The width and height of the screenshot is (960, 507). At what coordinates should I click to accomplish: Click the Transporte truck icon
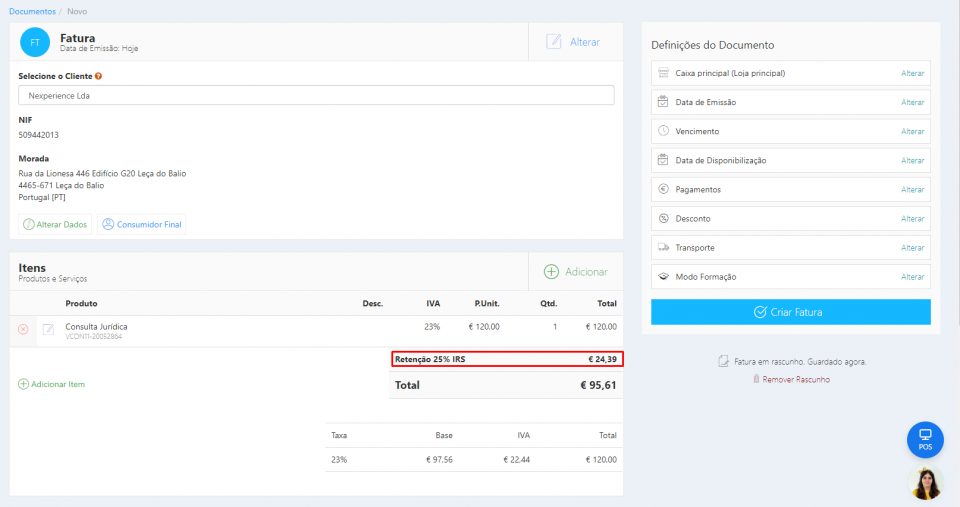coord(663,247)
